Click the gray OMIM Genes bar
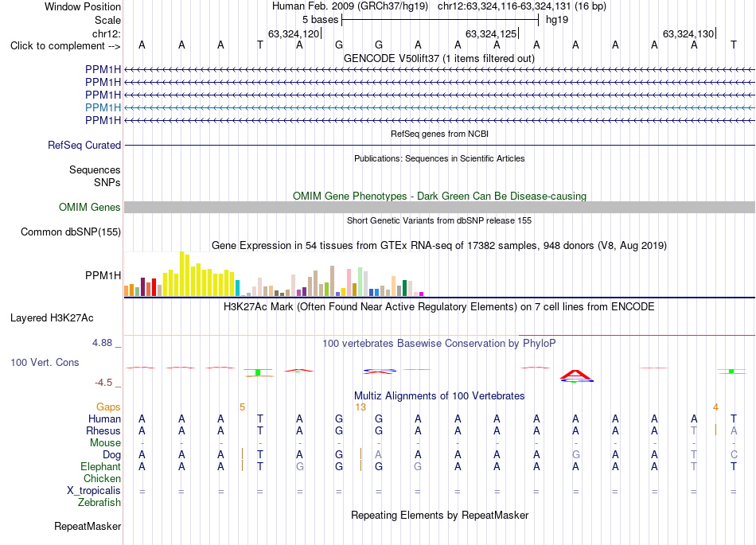 (x=439, y=207)
